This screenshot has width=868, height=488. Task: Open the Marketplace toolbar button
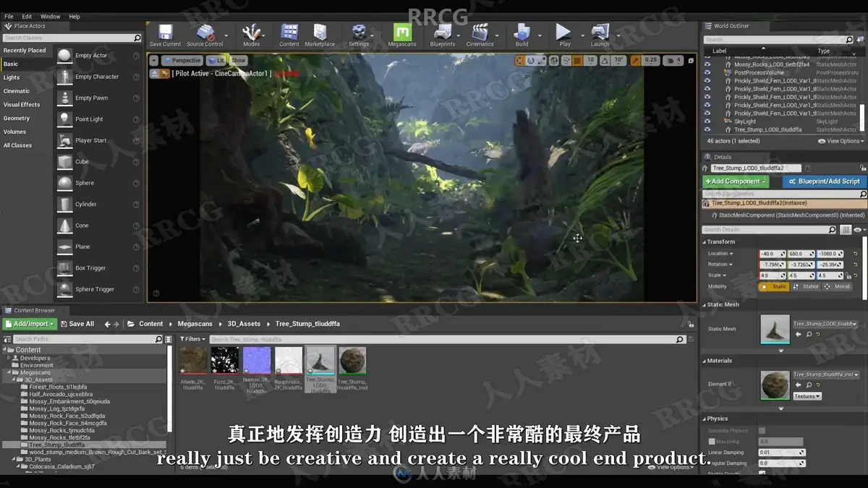pyautogui.click(x=320, y=35)
